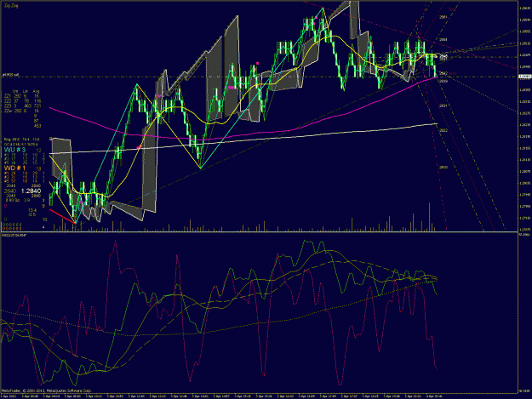The height and width of the screenshot is (399, 532).
Task: Click the 2854 projected level label
Action: 443,40
